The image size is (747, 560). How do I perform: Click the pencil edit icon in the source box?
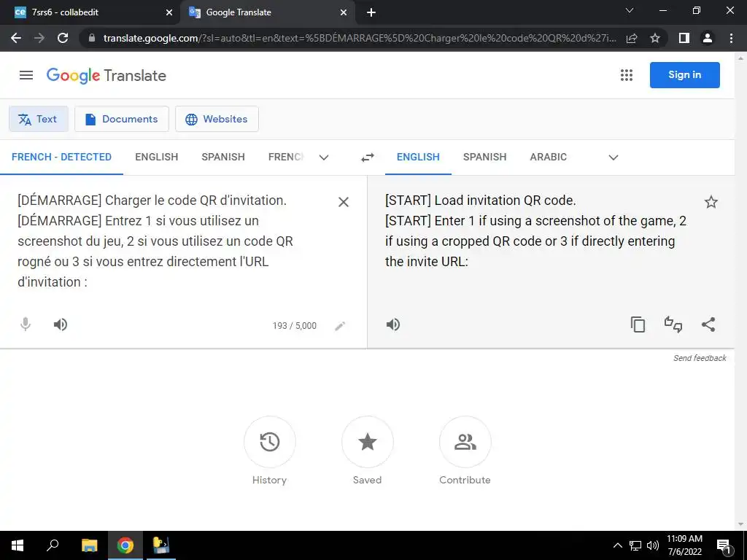tap(340, 326)
